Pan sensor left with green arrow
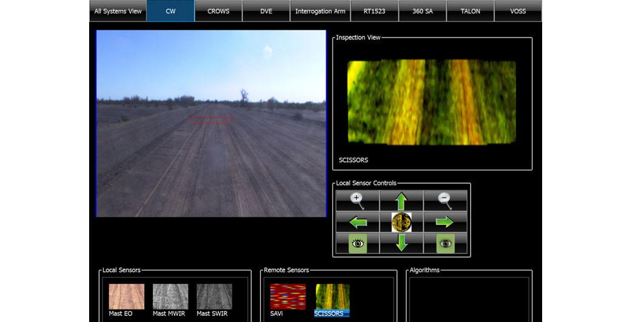Screen dimensions: 644x322 [357, 222]
